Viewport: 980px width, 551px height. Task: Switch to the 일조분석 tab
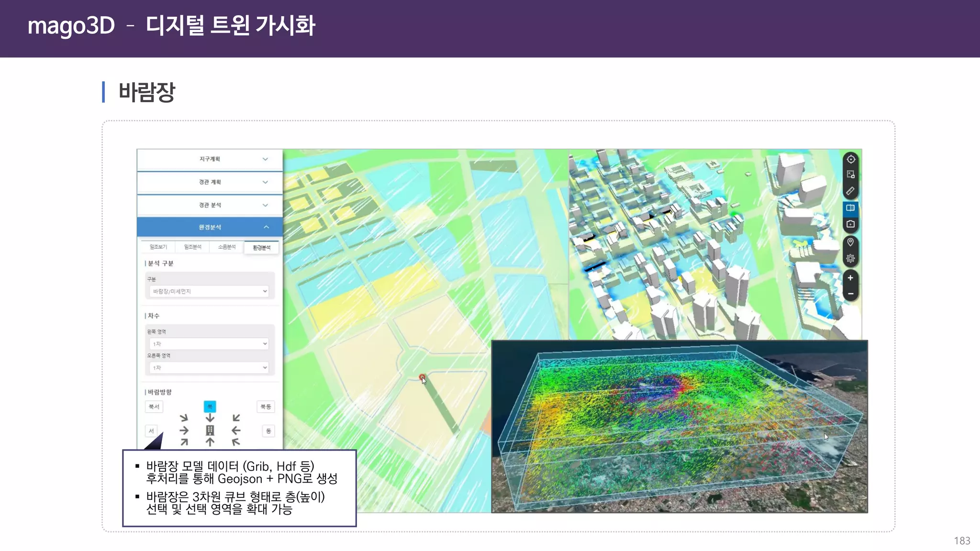(x=192, y=247)
